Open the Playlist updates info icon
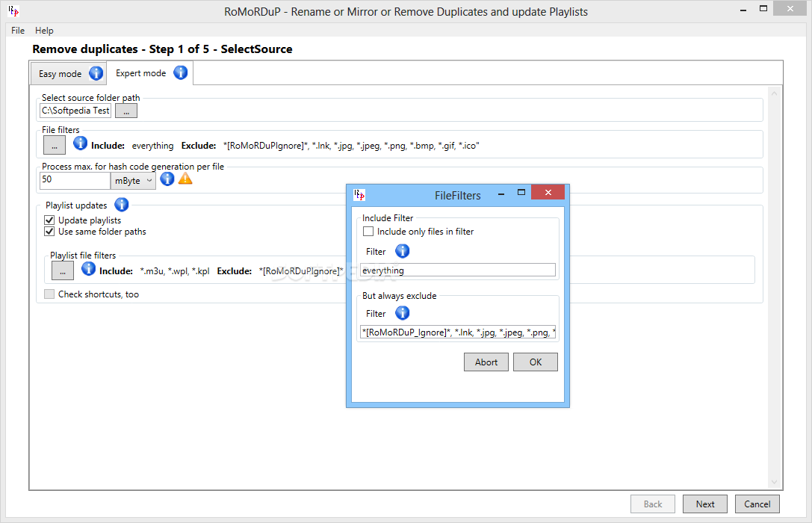812x523 pixels. pos(122,205)
